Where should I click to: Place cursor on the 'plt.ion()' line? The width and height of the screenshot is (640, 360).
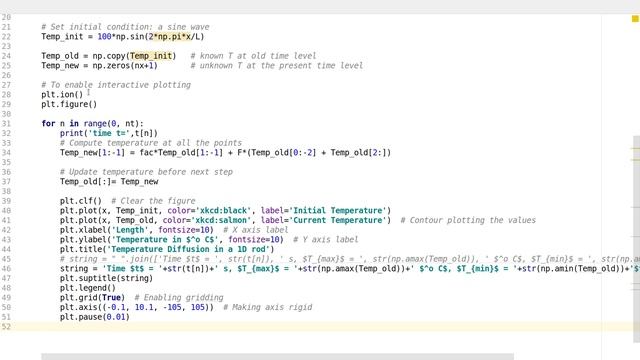62,94
